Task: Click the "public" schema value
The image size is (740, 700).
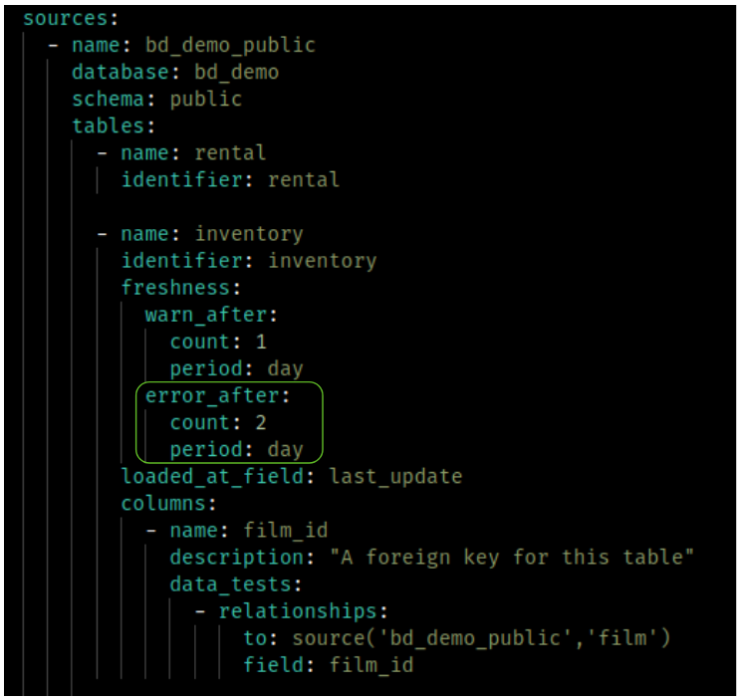Action: 205,99
